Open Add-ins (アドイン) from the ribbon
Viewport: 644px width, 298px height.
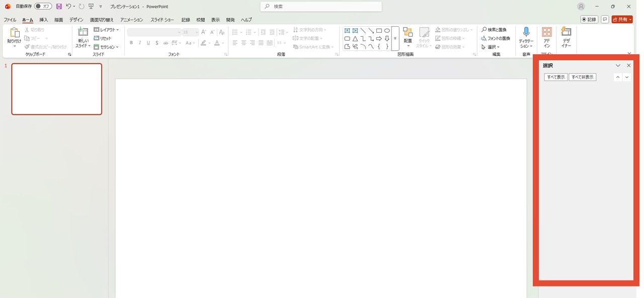click(x=546, y=37)
